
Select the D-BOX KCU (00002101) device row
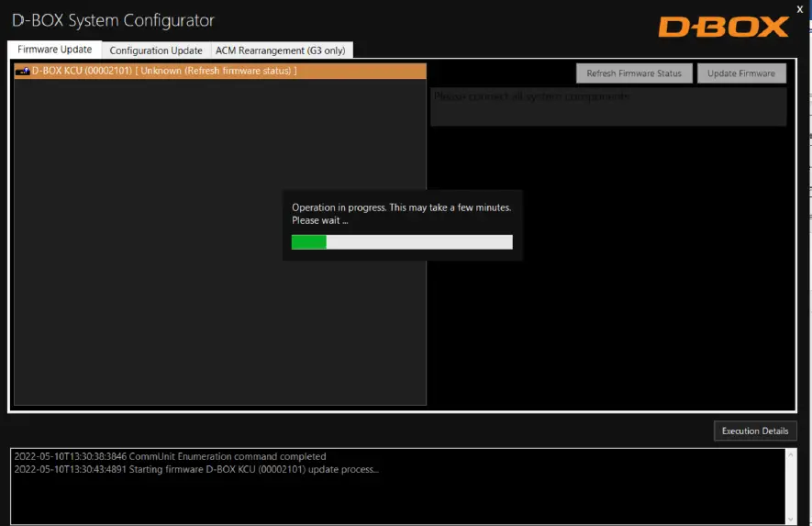(x=220, y=71)
